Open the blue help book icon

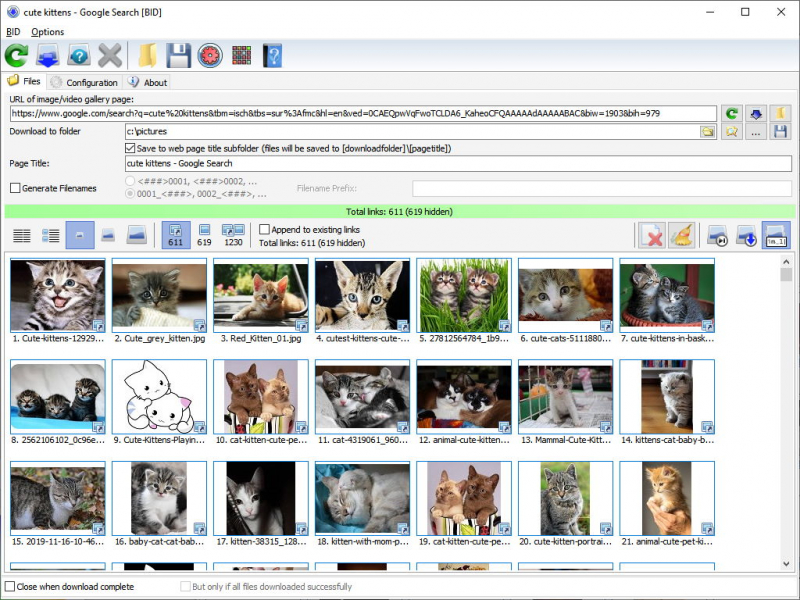pos(272,55)
